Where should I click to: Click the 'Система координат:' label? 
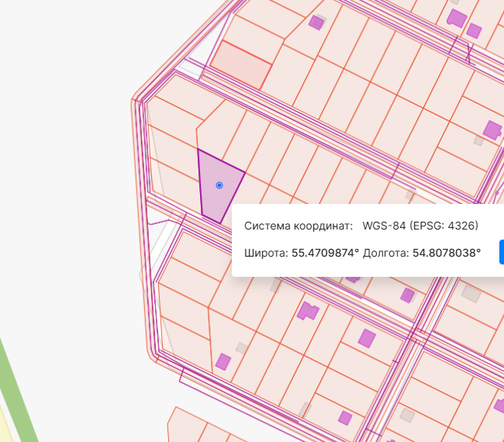(299, 226)
